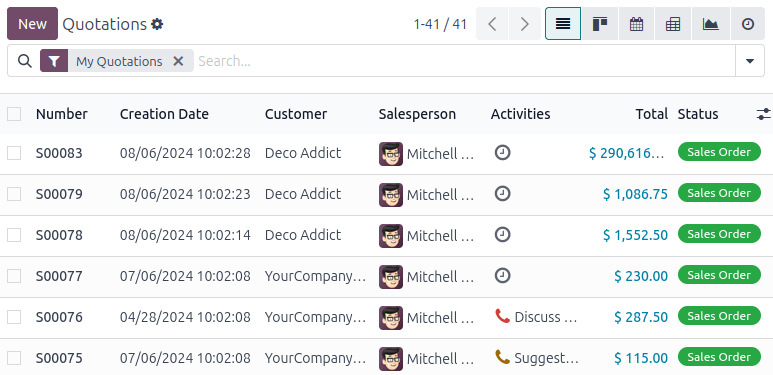Open the Pivot table view
The image size is (773, 375).
coord(673,24)
